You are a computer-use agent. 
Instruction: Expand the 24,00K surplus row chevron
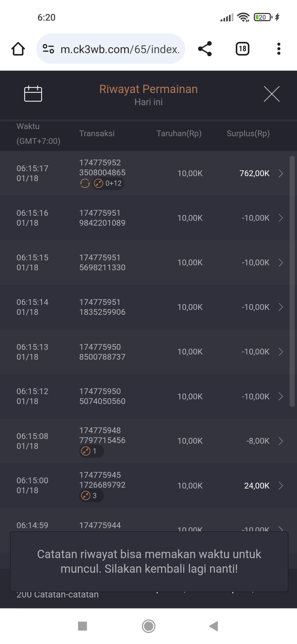tap(281, 486)
